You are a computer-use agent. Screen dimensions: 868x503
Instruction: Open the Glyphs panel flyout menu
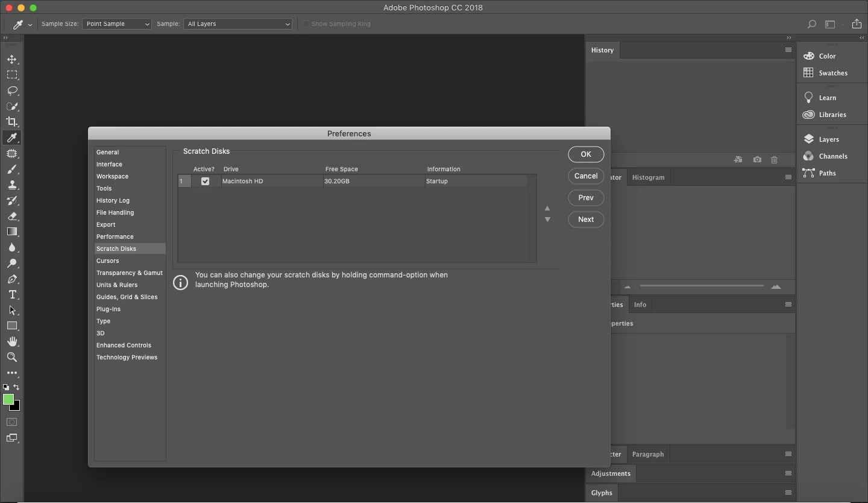pyautogui.click(x=788, y=493)
